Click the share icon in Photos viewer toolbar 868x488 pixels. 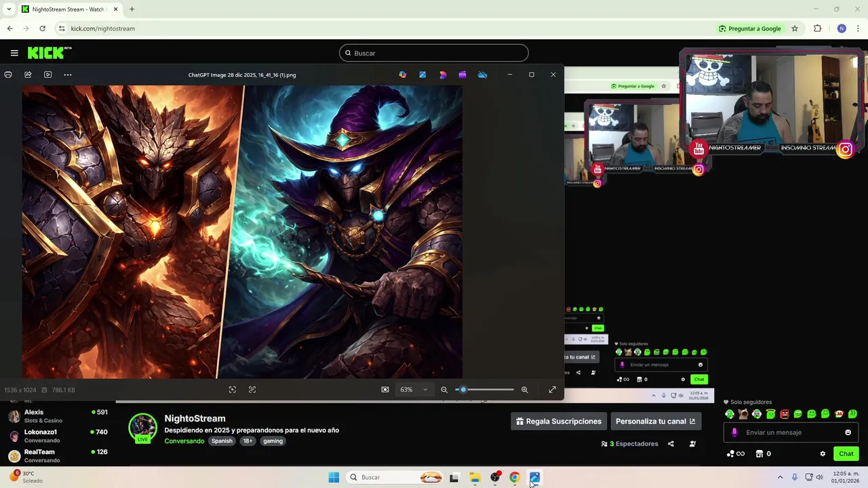pos(28,75)
